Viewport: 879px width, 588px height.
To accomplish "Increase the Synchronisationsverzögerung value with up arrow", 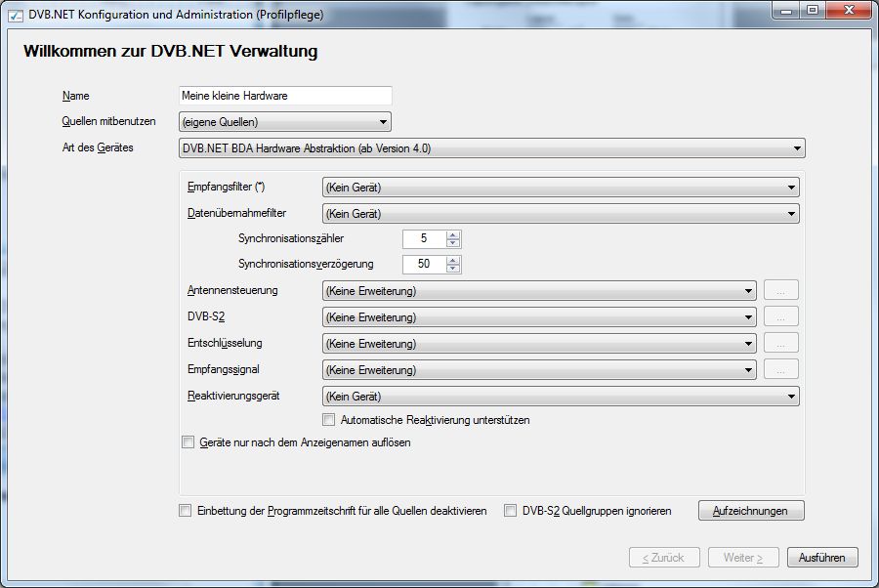I will (x=453, y=260).
